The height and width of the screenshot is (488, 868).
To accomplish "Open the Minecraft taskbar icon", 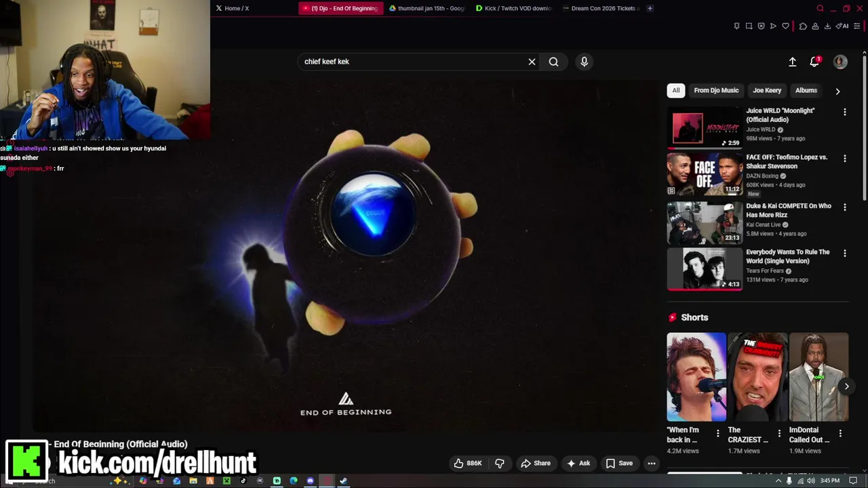I will (x=226, y=481).
